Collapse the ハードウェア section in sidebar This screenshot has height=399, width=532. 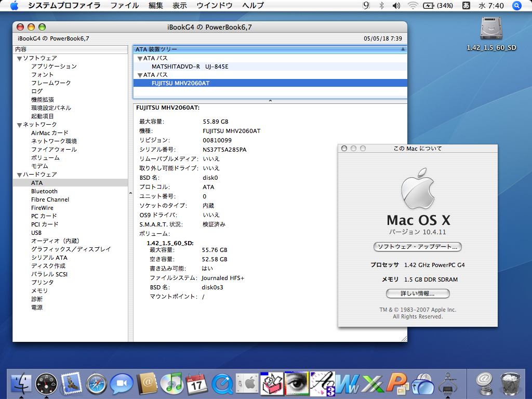(x=19, y=175)
